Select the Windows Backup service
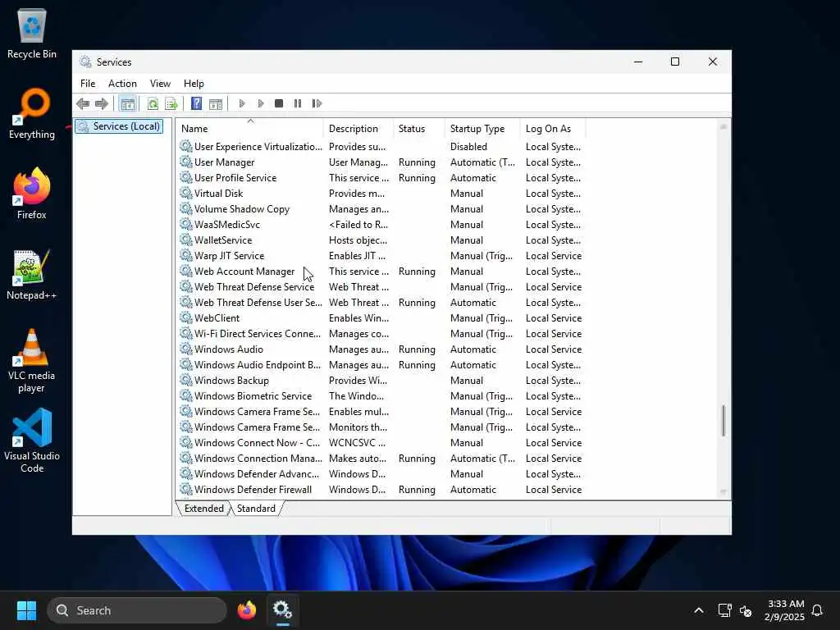 tap(381, 381)
